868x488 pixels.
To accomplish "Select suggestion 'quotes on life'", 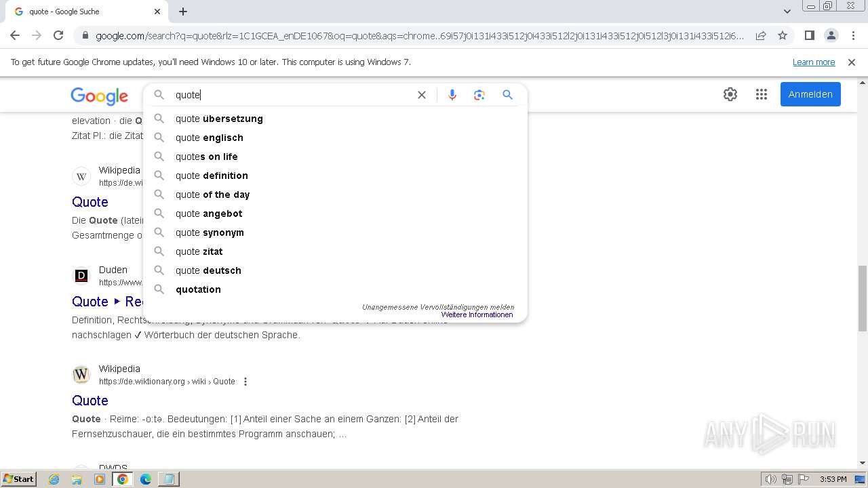I will click(x=335, y=157).
